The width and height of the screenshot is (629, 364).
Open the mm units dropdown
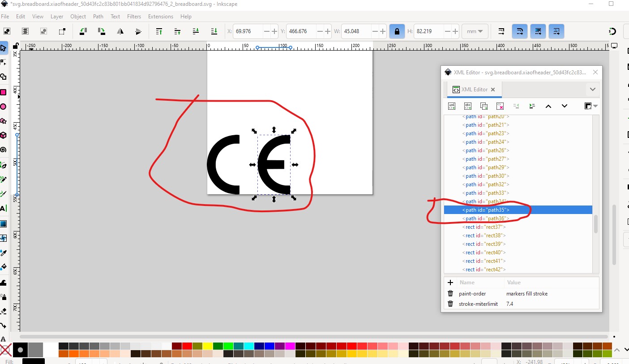point(475,31)
